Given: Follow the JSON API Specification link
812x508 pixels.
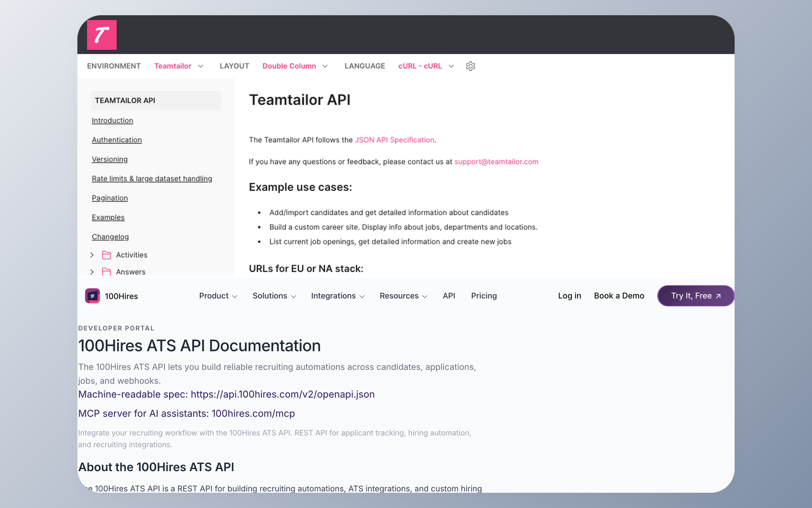Looking at the screenshot, I should (395, 140).
